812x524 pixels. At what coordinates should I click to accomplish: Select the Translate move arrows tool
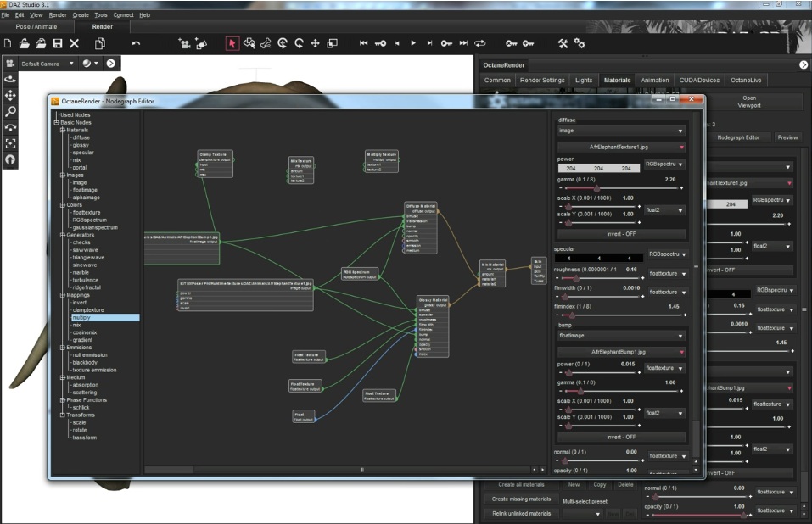click(x=315, y=43)
